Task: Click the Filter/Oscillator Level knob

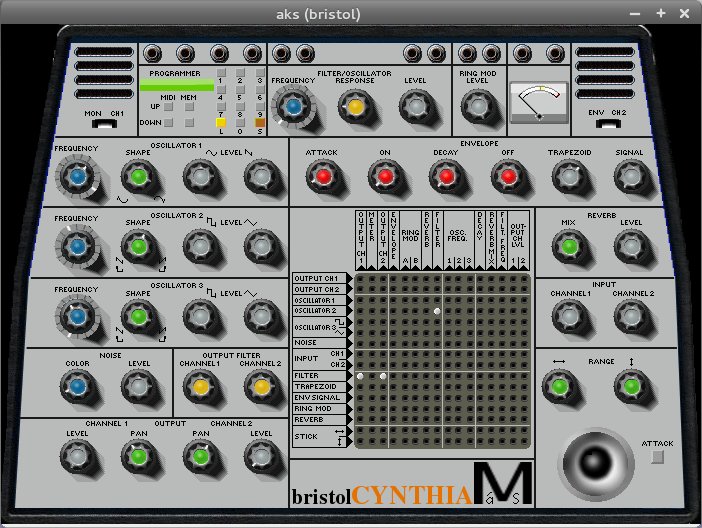Action: (416, 107)
